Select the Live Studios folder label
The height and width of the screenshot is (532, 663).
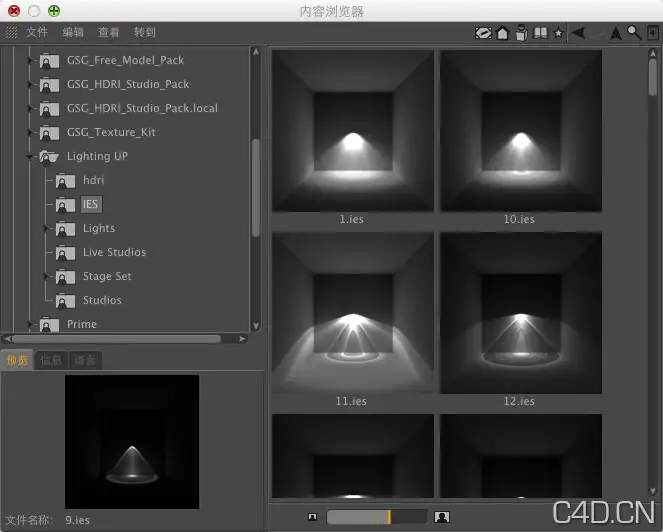(x=115, y=252)
